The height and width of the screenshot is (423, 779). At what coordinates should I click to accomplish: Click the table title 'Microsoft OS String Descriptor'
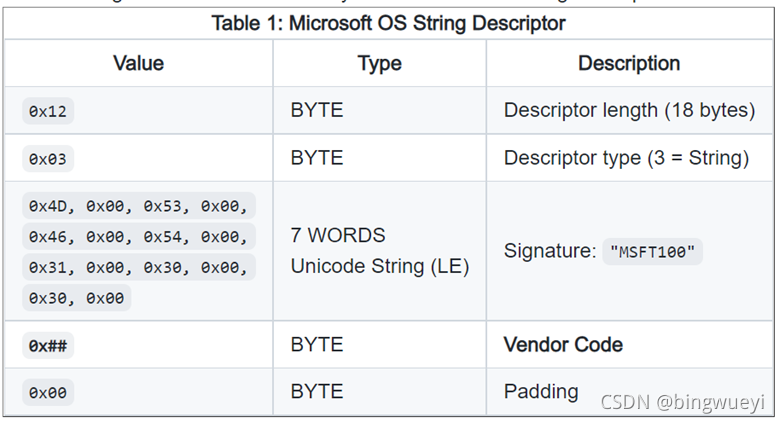point(389,23)
